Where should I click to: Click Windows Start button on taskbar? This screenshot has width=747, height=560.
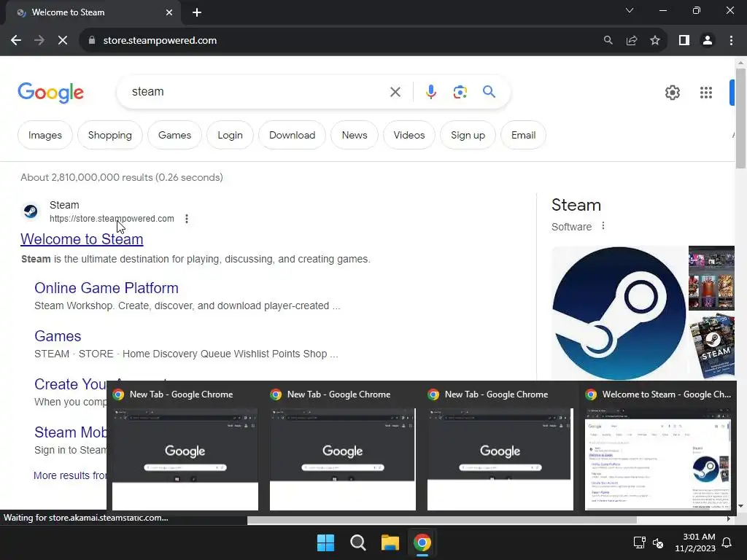[326, 542]
